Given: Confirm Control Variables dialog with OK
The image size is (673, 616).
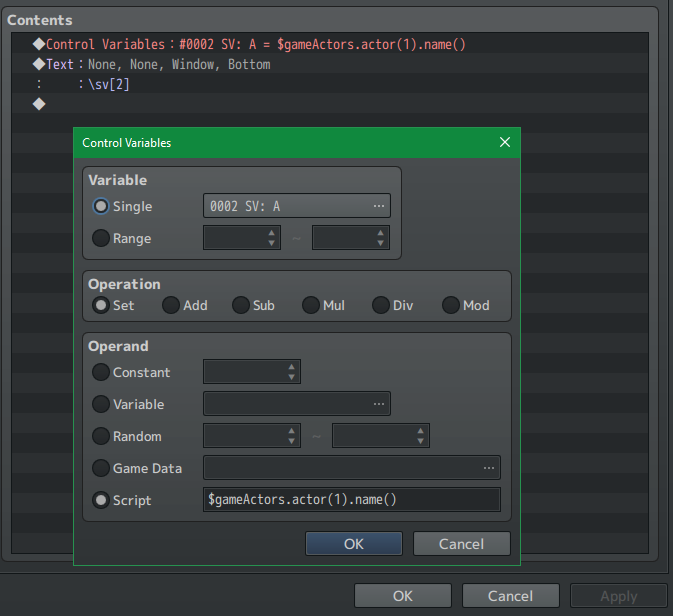Looking at the screenshot, I should point(354,544).
